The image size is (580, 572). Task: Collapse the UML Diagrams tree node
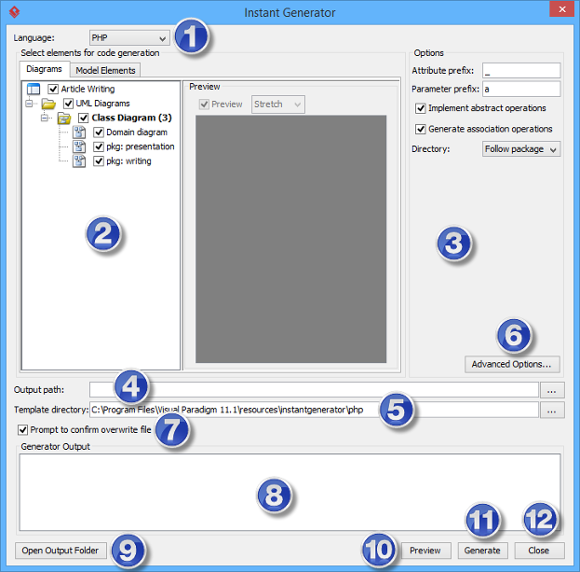pyautogui.click(x=29, y=103)
